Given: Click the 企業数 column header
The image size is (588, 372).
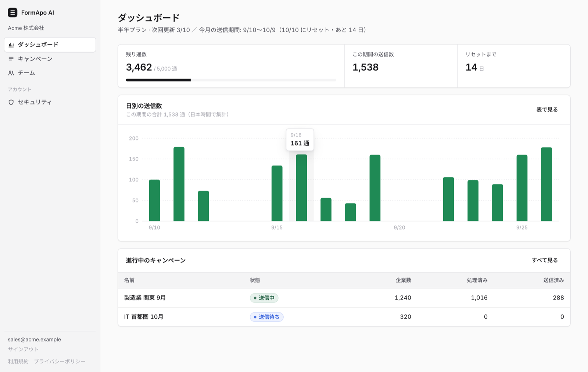Looking at the screenshot, I should [x=404, y=280].
